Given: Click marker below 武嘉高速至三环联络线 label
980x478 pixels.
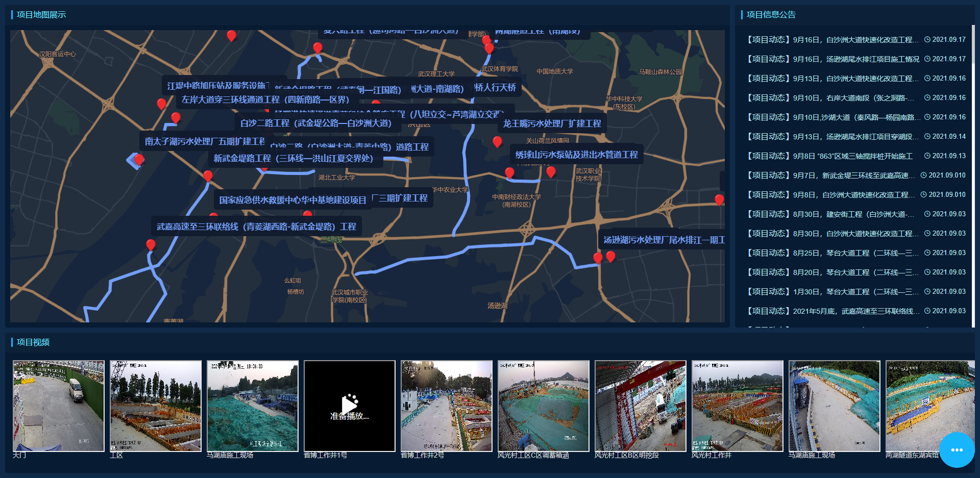Looking at the screenshot, I should point(151,245).
